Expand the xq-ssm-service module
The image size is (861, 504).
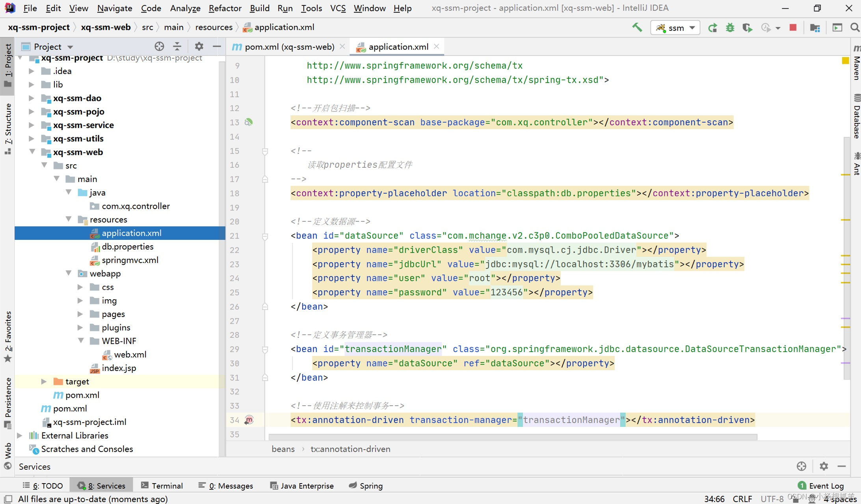coord(32,125)
